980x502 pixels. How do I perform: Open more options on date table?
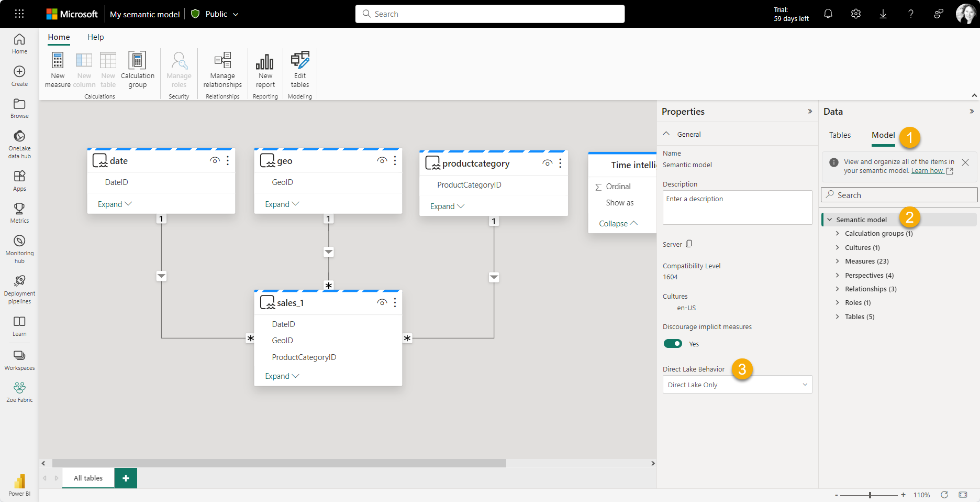pos(228,161)
